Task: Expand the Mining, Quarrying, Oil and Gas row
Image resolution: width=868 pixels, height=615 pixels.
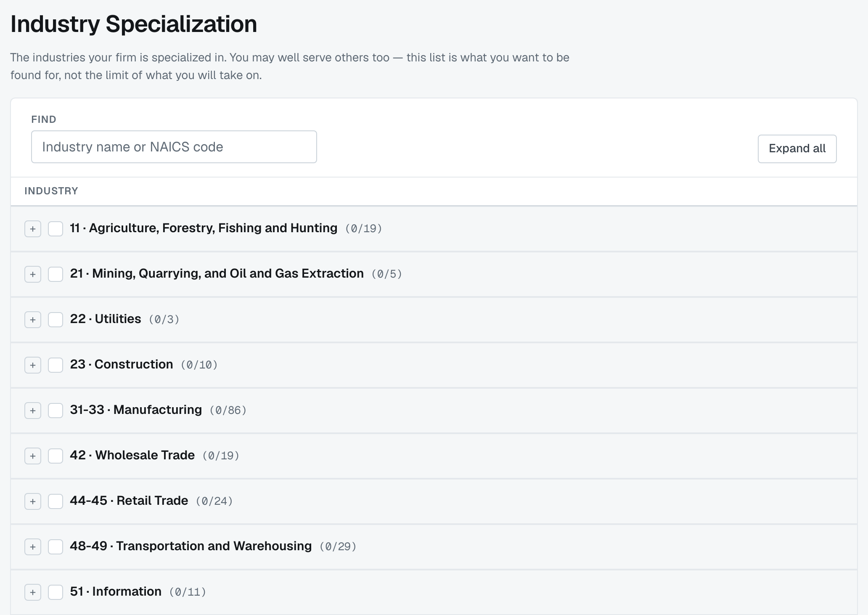Action: 33,274
